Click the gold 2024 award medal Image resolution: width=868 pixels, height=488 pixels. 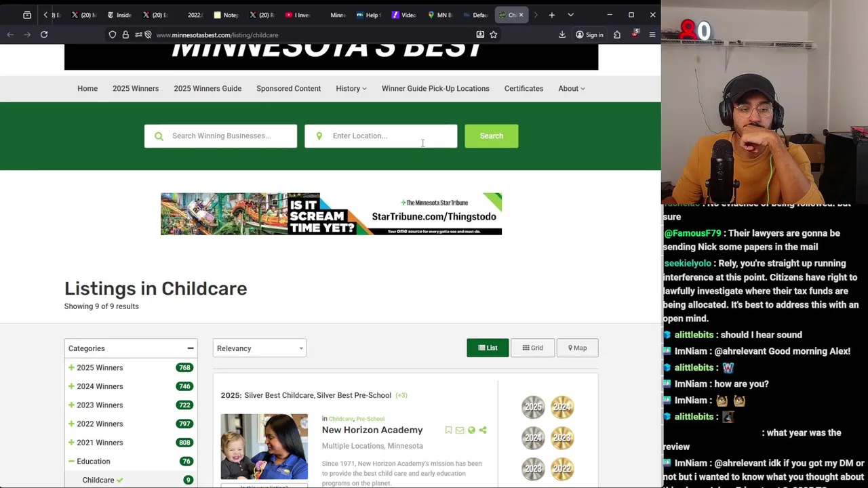[x=562, y=407]
